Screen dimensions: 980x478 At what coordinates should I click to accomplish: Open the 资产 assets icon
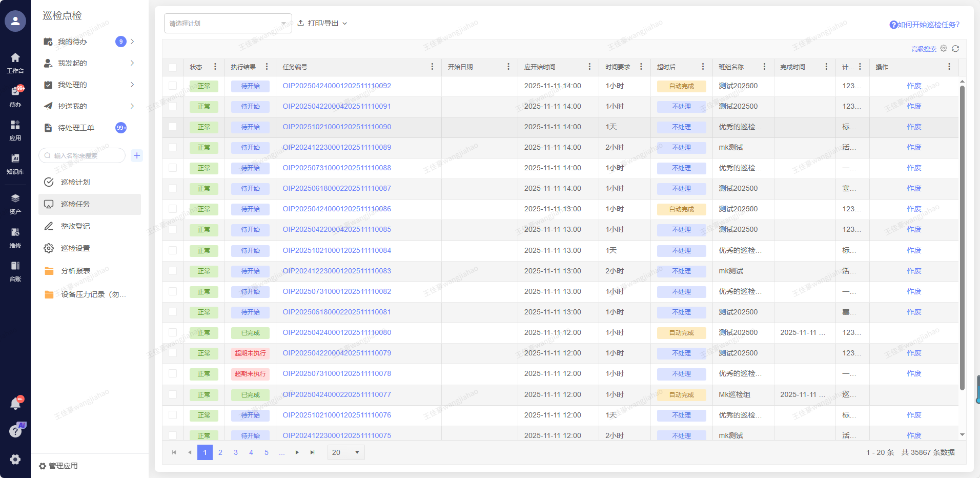pos(15,203)
